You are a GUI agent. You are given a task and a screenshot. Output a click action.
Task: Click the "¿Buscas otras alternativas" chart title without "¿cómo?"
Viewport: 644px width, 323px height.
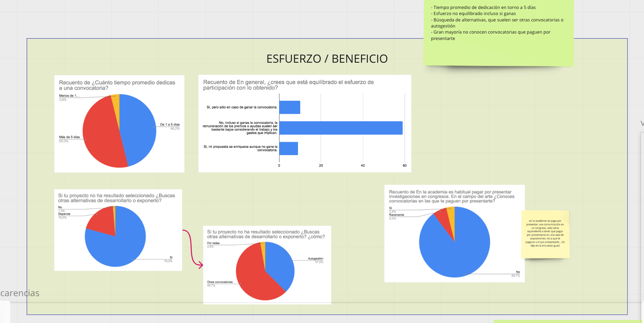[x=117, y=198]
